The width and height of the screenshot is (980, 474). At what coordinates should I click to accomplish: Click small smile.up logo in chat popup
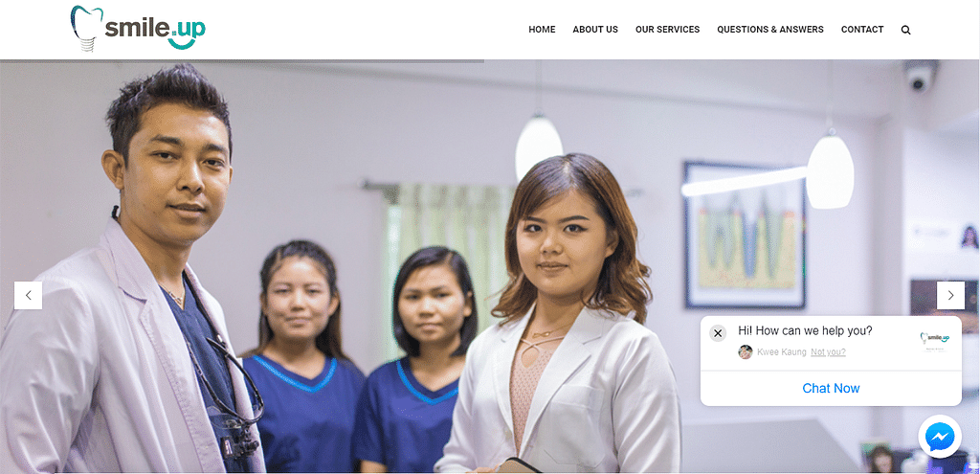(x=934, y=338)
